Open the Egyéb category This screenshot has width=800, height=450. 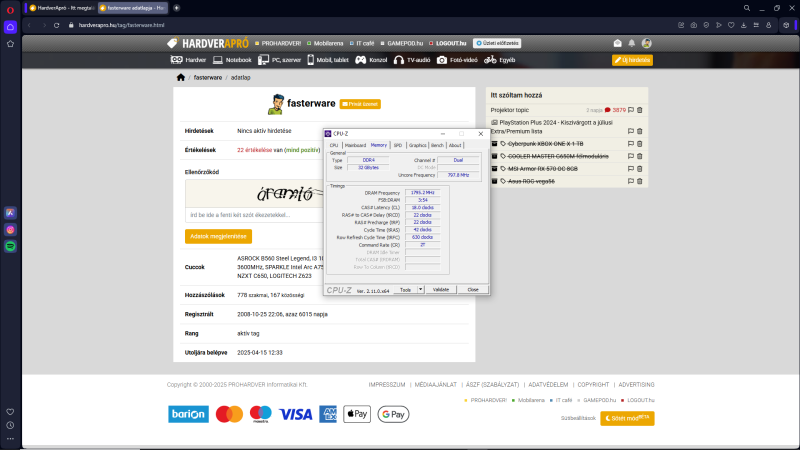pyautogui.click(x=499, y=60)
